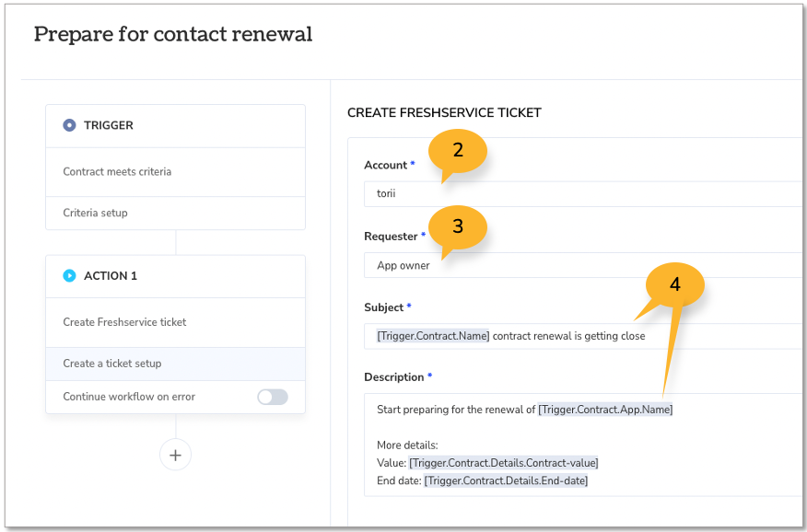
Task: Open the Account dropdown showing torii
Action: (585, 194)
